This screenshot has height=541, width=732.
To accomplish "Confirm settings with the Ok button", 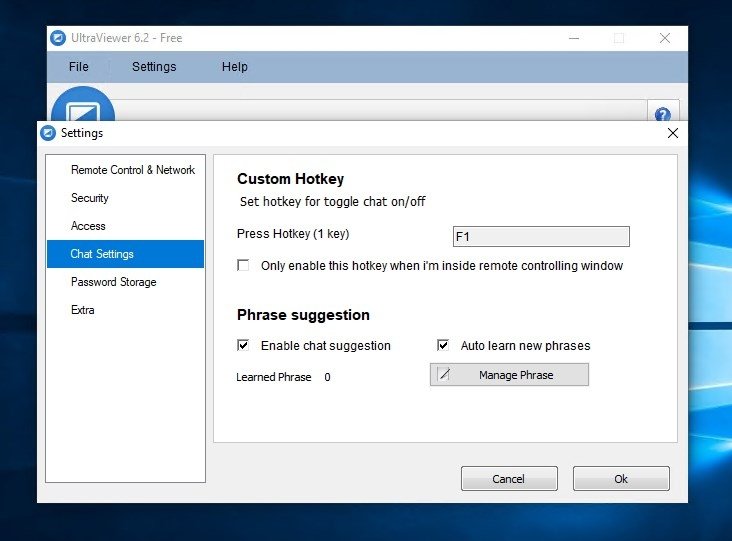I will [x=621, y=478].
